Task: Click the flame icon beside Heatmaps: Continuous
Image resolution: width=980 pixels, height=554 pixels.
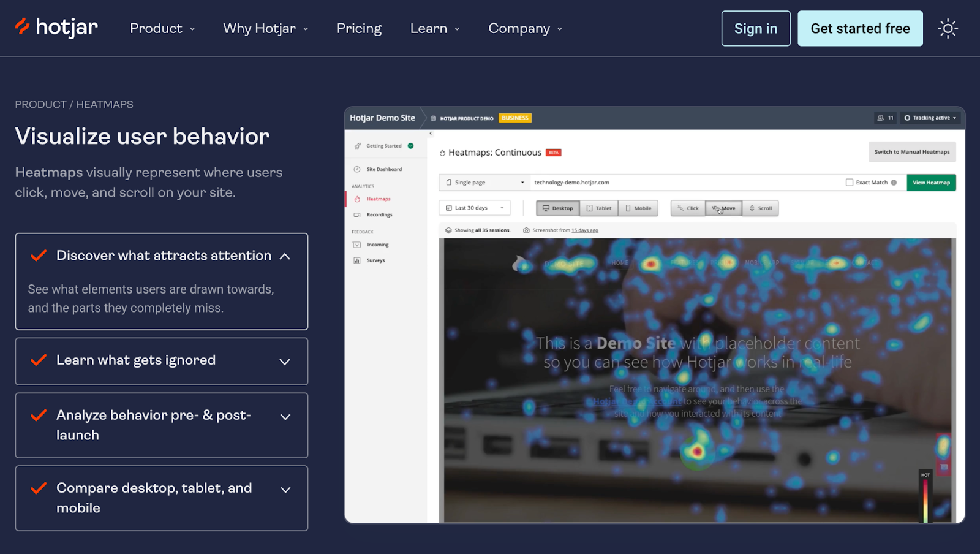Action: point(442,153)
